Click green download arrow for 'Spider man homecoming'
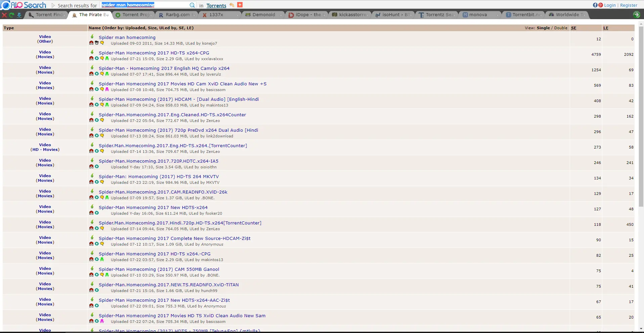 [92, 36]
